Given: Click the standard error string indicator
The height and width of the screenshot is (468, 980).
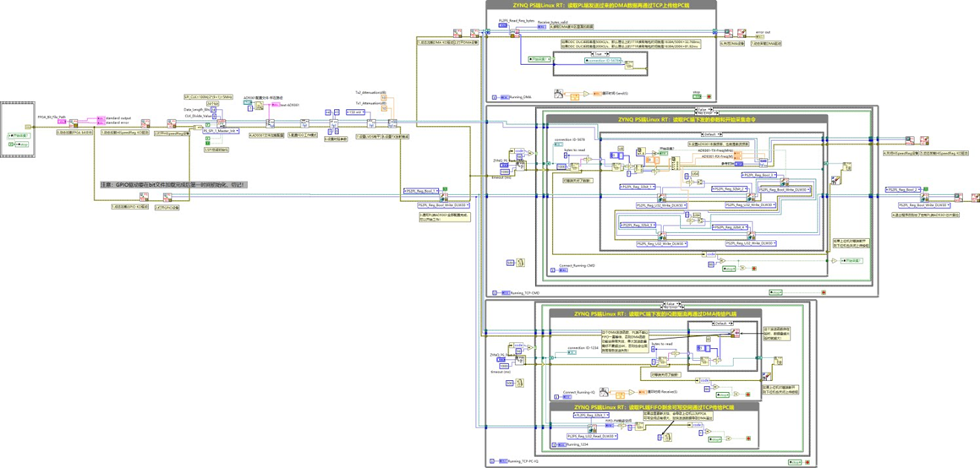Looking at the screenshot, I should [x=101, y=123].
